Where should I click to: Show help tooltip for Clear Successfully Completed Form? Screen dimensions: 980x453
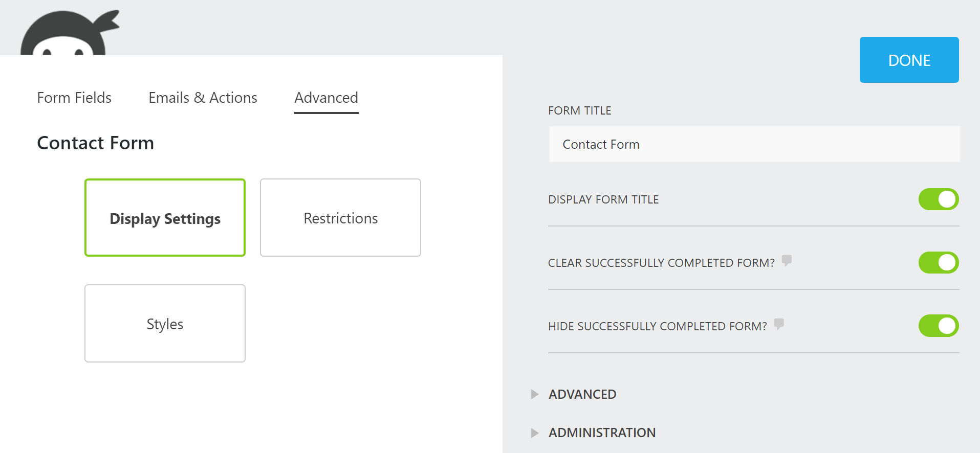tap(787, 261)
